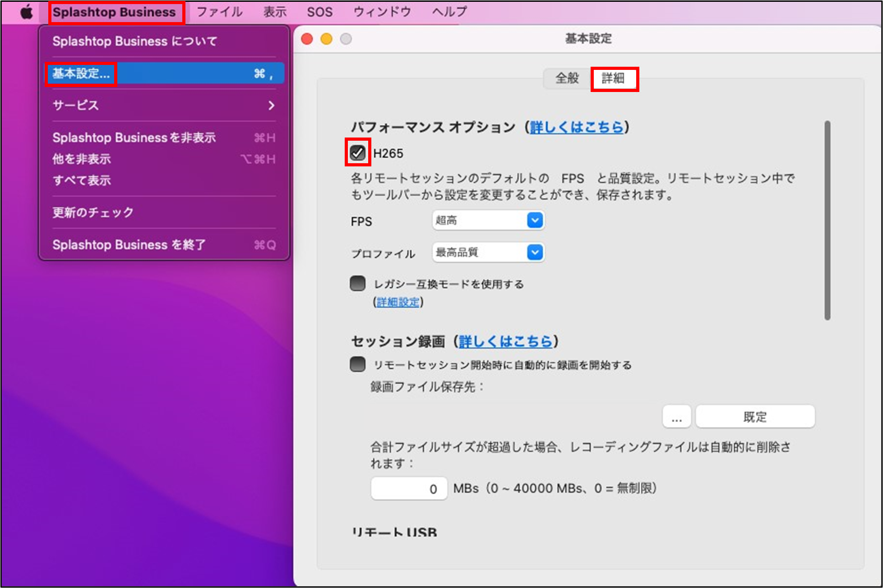Enable automatic recording at session start
This screenshot has height=588, width=883.
pyautogui.click(x=358, y=364)
